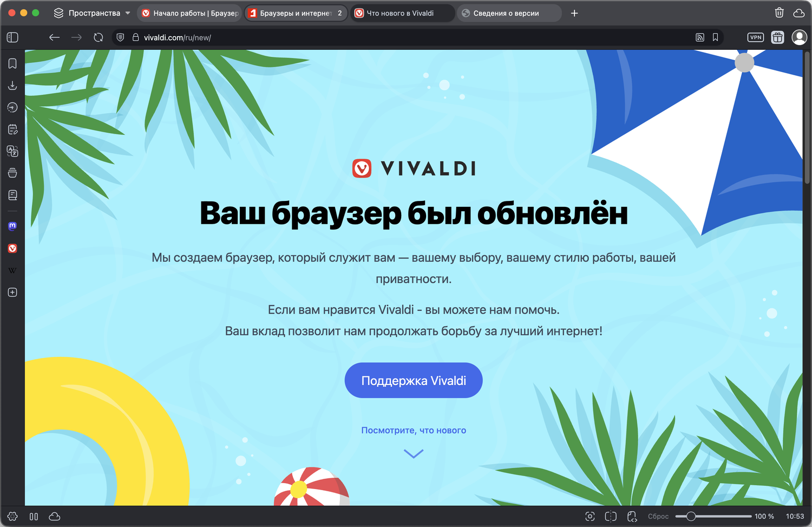Image resolution: width=812 pixels, height=527 pixels.
Task: Select the Что нового в Vivaldi tab
Action: point(403,13)
